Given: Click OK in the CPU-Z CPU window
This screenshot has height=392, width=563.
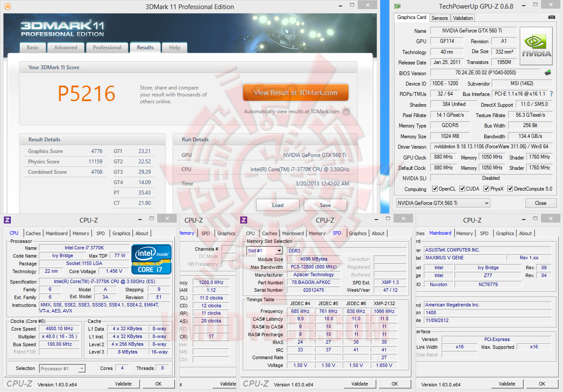Looking at the screenshot, I should pyautogui.click(x=159, y=384).
